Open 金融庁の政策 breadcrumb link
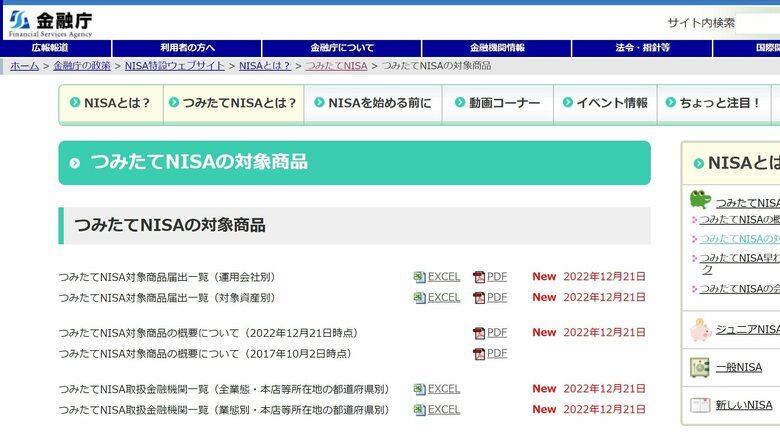780x439 pixels. tap(82, 66)
